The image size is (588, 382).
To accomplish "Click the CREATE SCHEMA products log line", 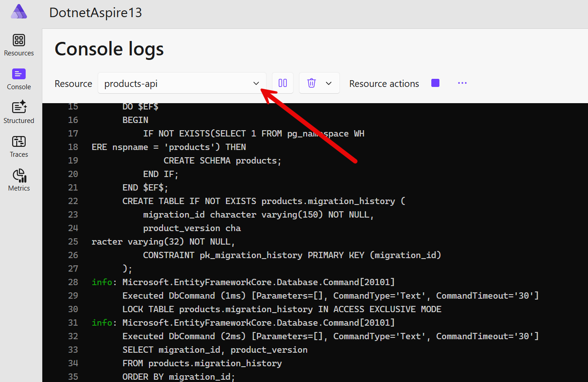I will [222, 160].
